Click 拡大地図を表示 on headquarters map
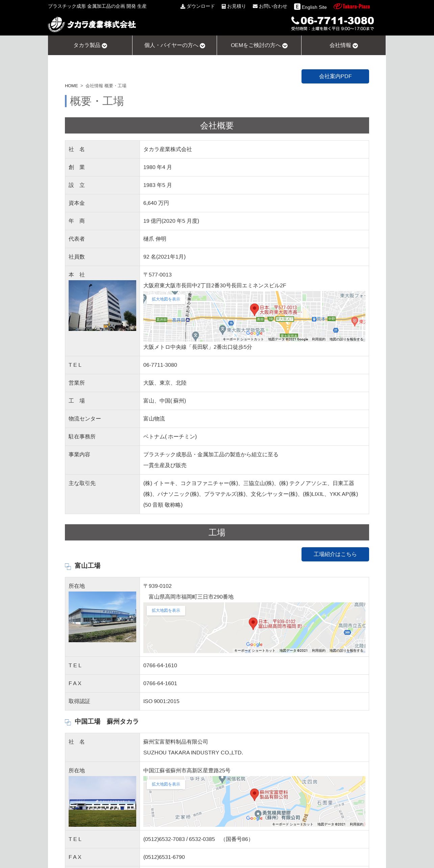434x868 pixels. pos(166,299)
